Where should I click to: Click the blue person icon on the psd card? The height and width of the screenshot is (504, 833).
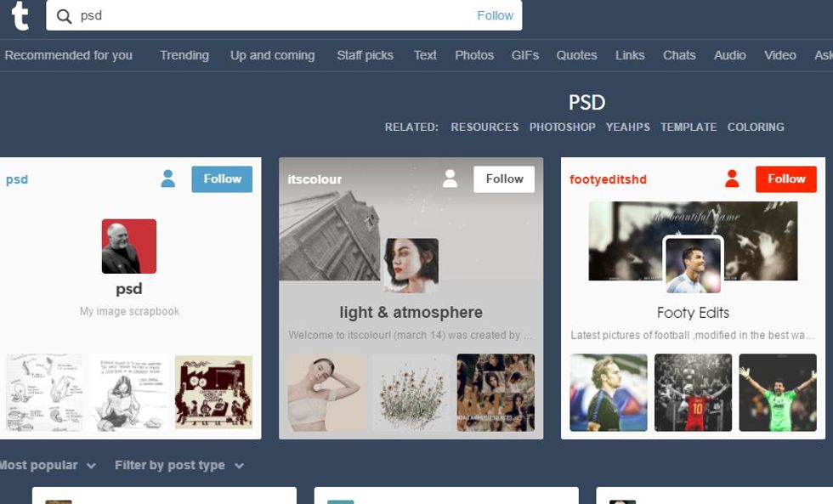(x=168, y=179)
